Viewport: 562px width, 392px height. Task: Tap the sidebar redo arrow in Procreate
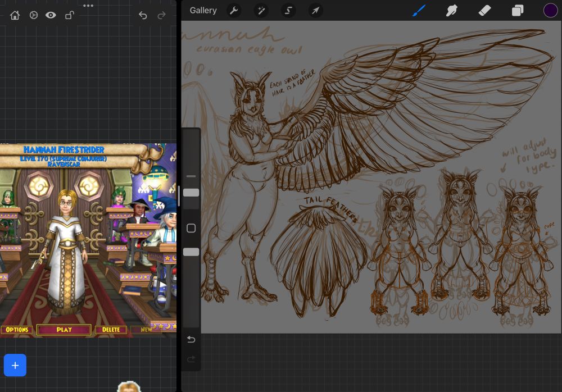pos(191,359)
